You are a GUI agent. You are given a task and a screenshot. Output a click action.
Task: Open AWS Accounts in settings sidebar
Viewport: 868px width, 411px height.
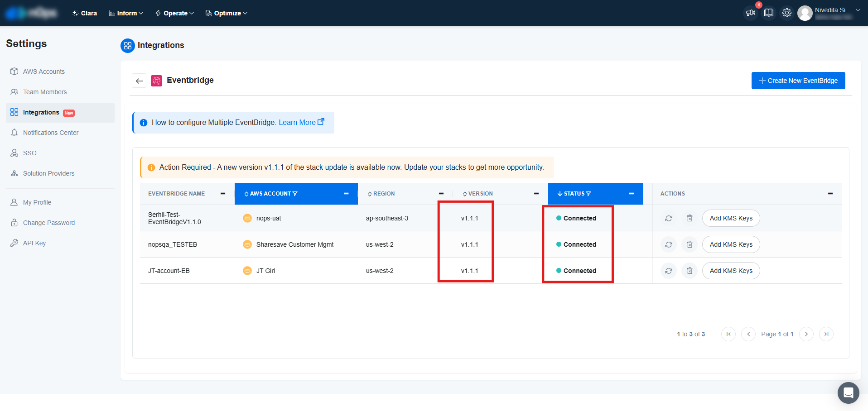43,72
